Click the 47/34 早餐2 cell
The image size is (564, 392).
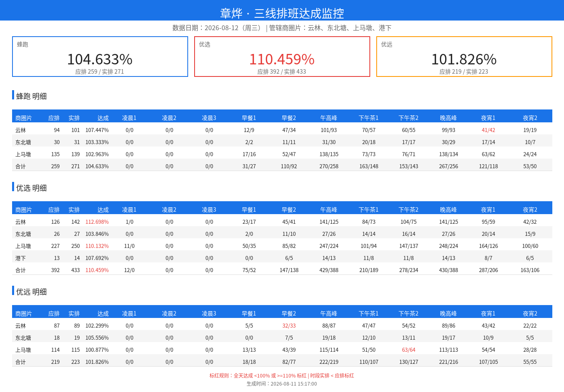click(289, 130)
